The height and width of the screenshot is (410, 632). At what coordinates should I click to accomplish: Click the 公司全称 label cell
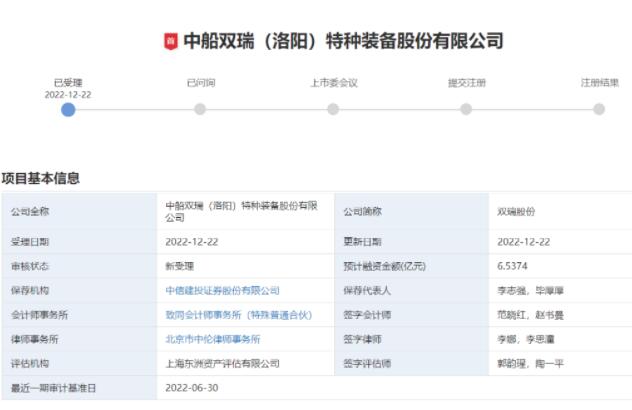coord(79,211)
